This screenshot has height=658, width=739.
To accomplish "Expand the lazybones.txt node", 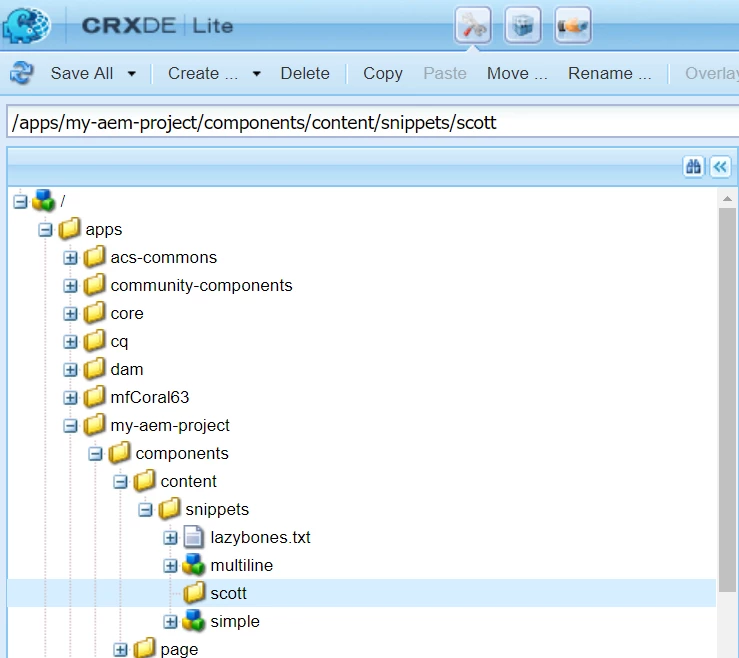I will click(170, 538).
